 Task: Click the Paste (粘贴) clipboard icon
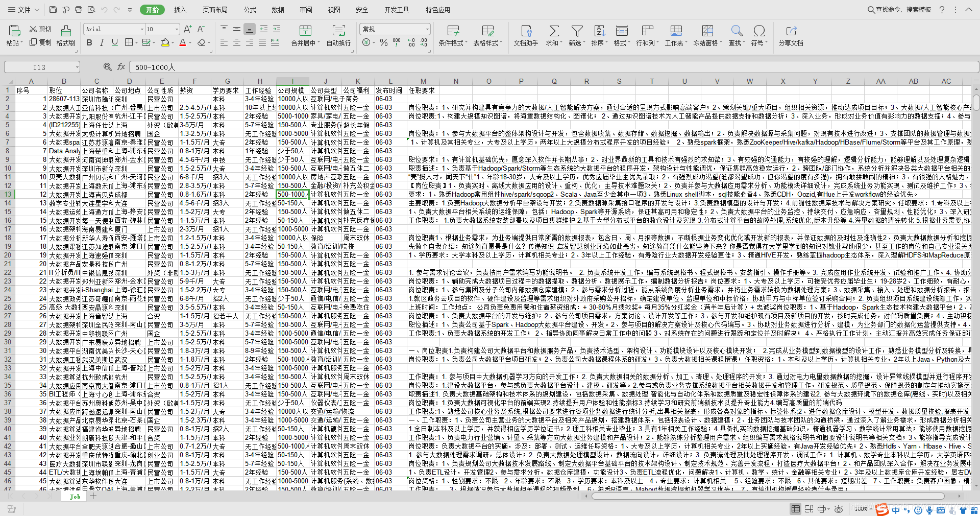click(14, 31)
